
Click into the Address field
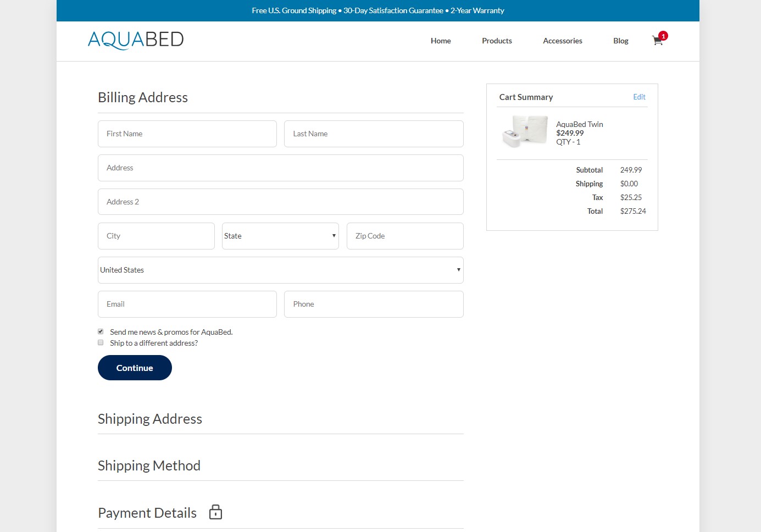tap(281, 168)
